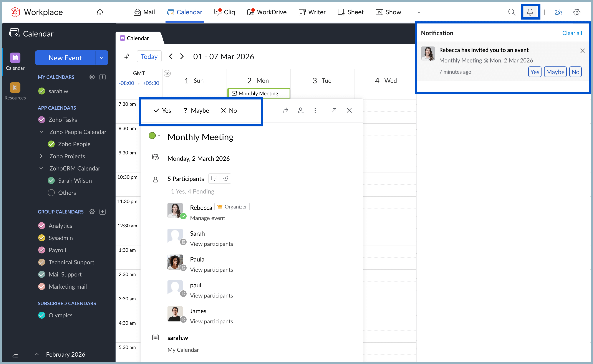593x364 pixels.
Task: Open the WorkDrive app tab
Action: (x=267, y=12)
